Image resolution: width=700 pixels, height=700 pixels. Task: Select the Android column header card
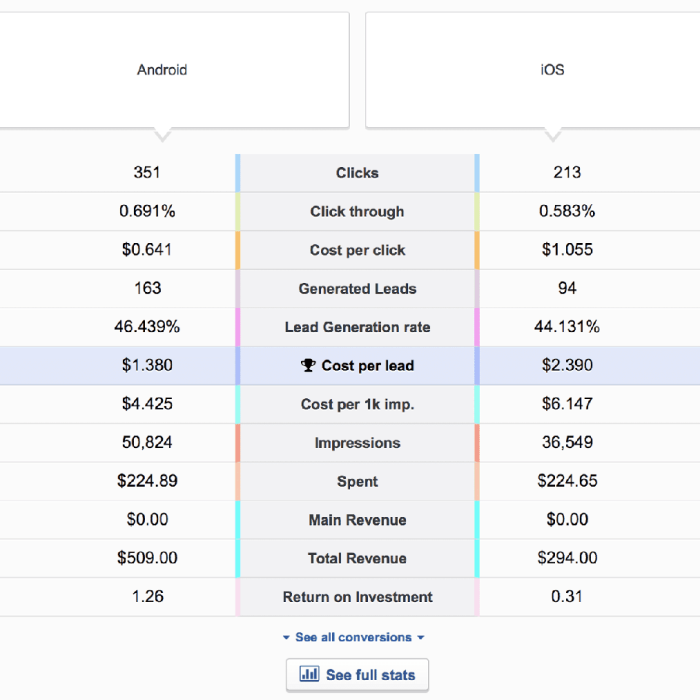(x=162, y=70)
